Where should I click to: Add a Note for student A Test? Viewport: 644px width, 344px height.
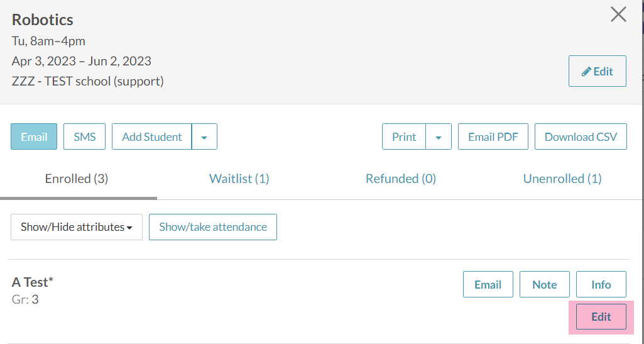[x=544, y=284]
